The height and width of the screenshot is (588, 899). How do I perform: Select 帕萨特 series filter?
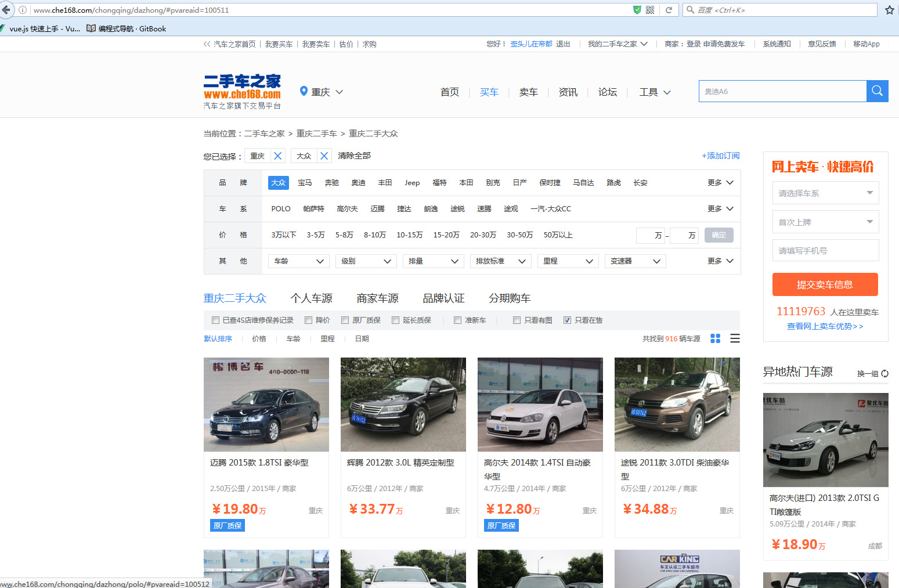(x=313, y=208)
